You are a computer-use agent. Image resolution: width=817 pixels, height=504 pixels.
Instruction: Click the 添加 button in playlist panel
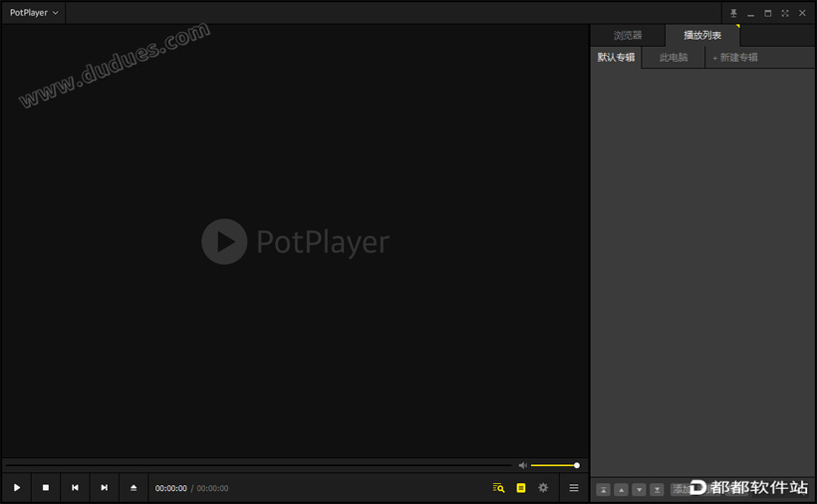(681, 489)
